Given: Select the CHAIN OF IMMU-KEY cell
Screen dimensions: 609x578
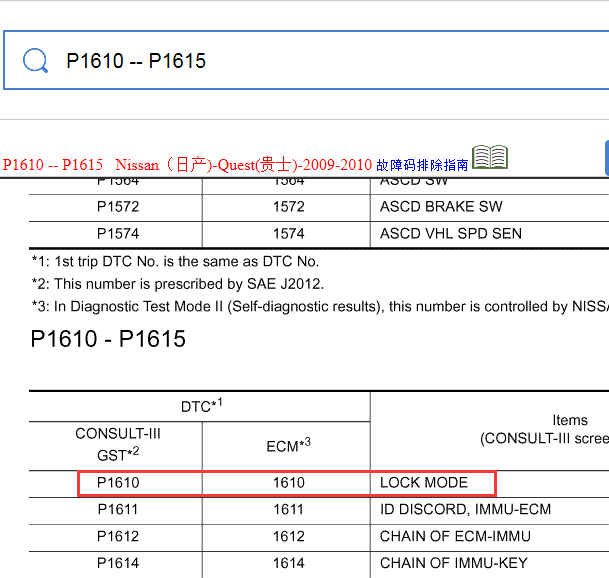Looking at the screenshot, I should click(454, 563).
